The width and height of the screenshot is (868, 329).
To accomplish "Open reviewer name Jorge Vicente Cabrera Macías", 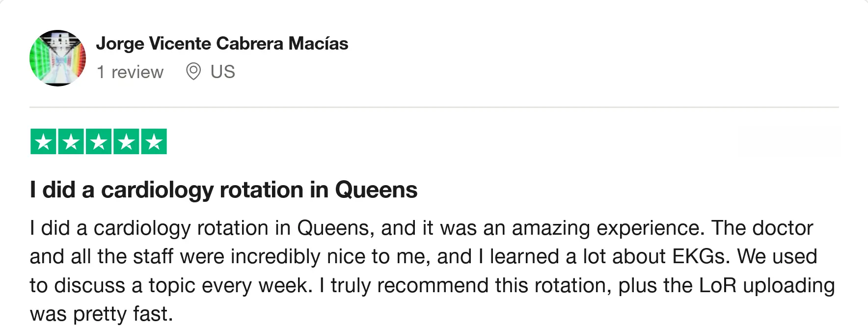I will [x=222, y=44].
